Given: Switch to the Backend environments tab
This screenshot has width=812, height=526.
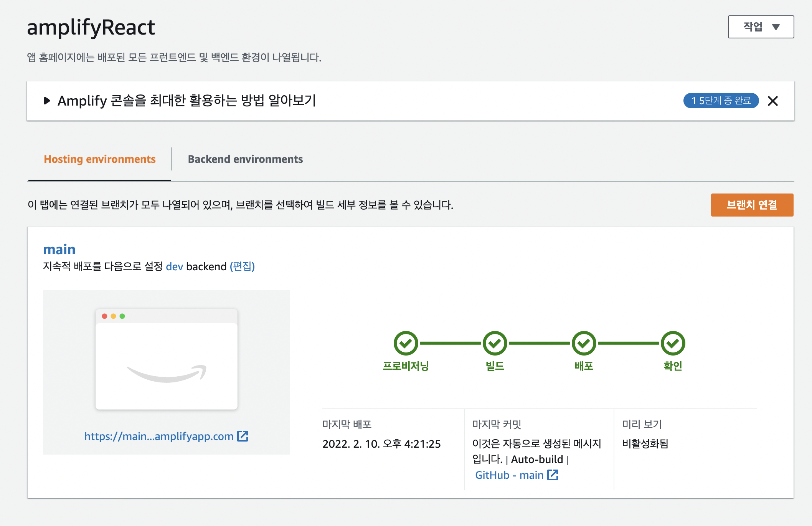Looking at the screenshot, I should [245, 159].
